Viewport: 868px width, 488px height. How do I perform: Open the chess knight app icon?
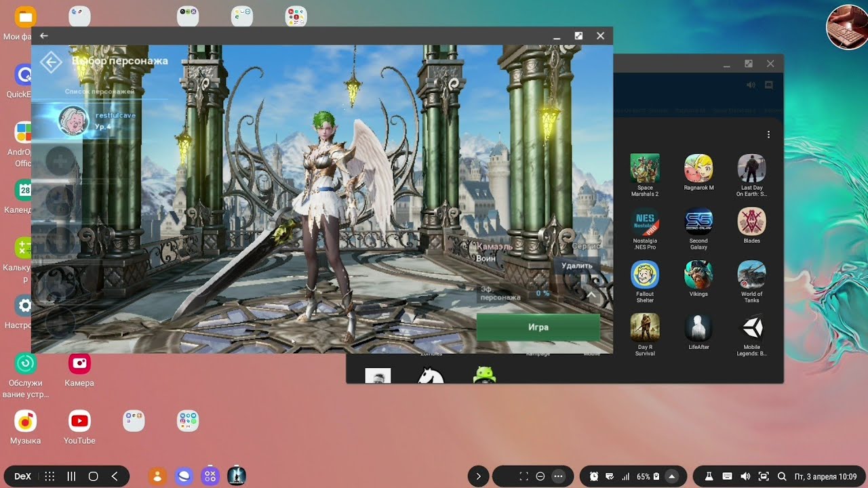click(431, 375)
